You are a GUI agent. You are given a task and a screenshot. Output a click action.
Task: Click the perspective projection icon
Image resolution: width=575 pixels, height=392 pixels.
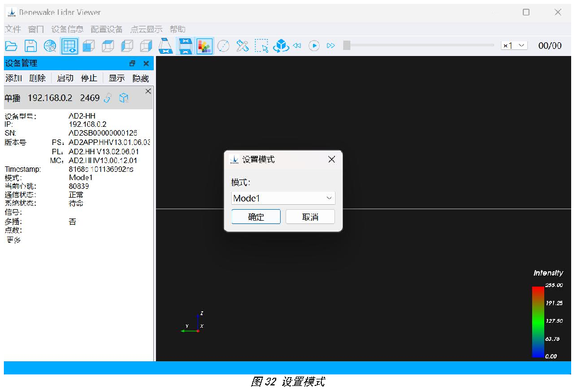coord(165,46)
